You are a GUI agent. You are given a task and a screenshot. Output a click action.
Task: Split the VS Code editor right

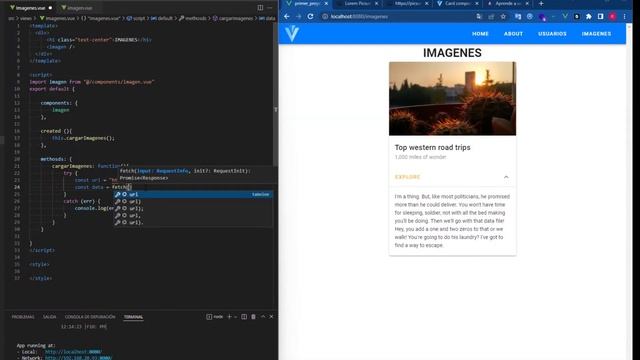click(260, 7)
